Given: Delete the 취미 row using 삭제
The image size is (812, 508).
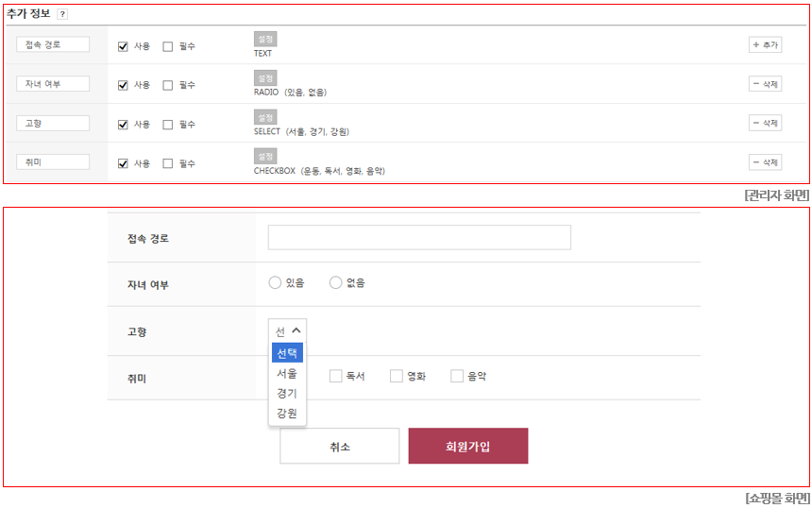Looking at the screenshot, I should (x=765, y=162).
